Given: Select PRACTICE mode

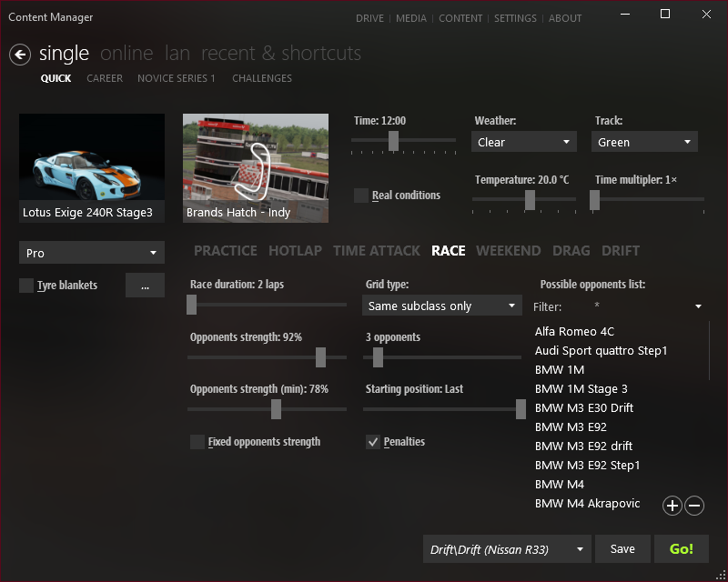Looking at the screenshot, I should pos(225,251).
